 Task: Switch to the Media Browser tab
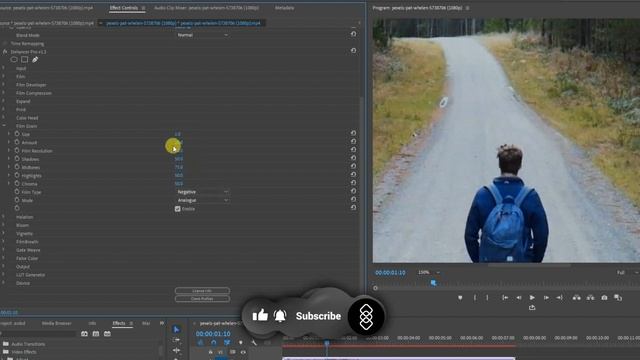56,323
